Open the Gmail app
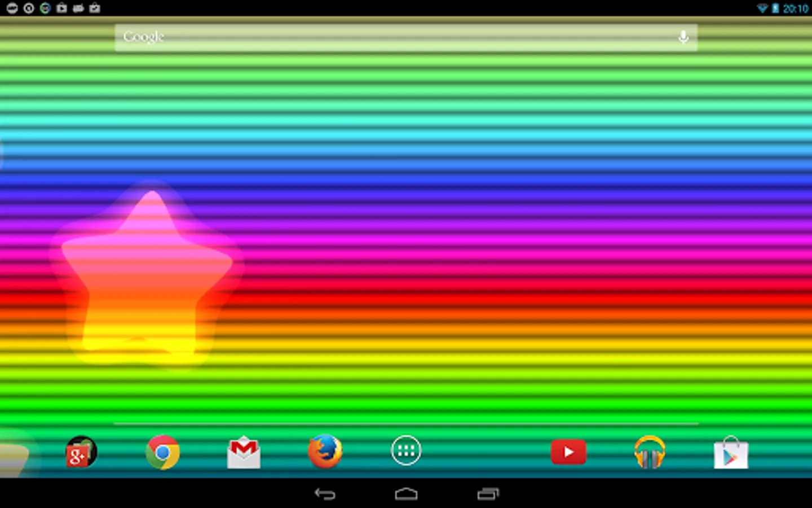The width and height of the screenshot is (812, 508). [x=244, y=452]
